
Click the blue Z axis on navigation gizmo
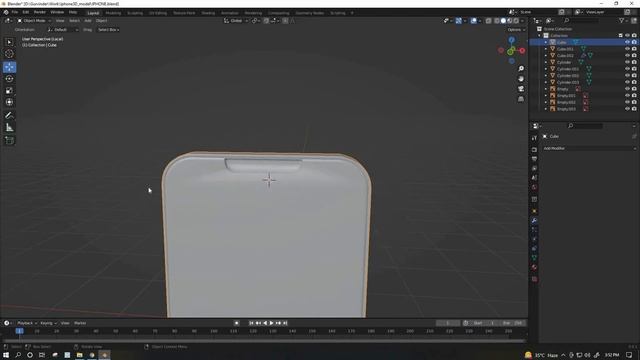pos(511,40)
